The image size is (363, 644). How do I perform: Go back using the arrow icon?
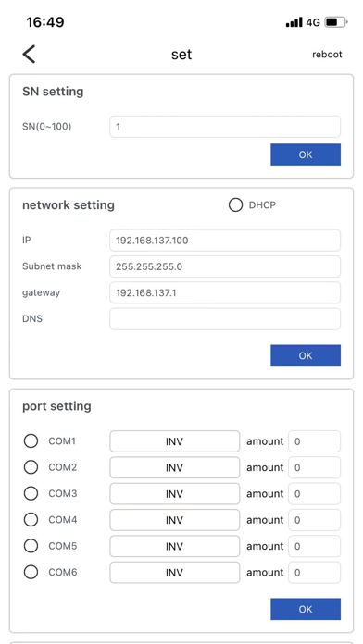click(x=29, y=55)
